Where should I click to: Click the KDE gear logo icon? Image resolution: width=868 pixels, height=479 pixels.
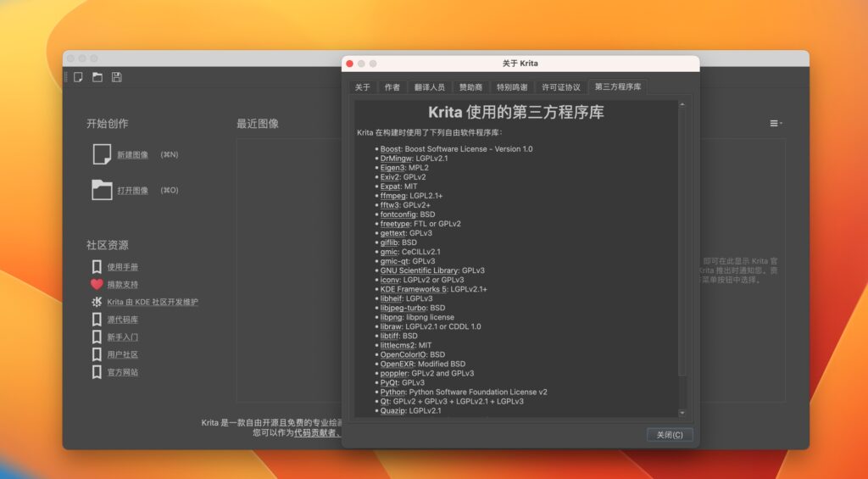tap(97, 302)
